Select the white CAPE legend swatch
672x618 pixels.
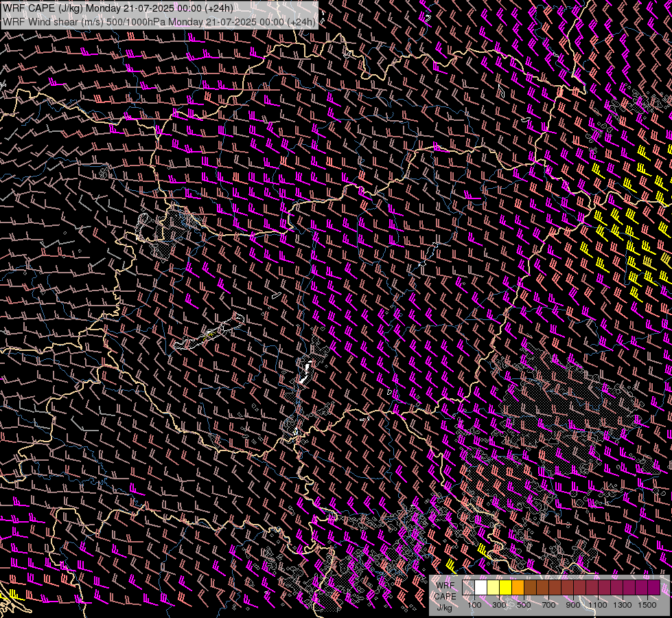click(481, 588)
